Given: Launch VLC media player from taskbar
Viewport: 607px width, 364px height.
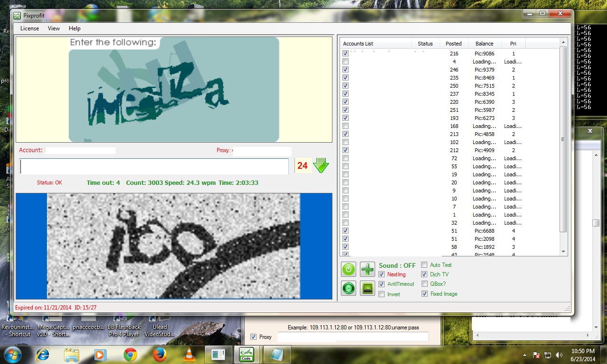Looking at the screenshot, I should tap(189, 355).
